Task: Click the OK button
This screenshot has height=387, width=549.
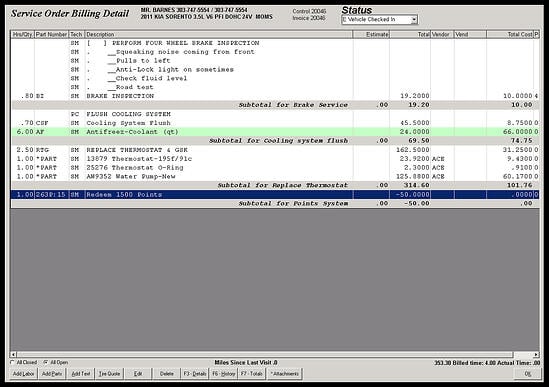Action: tap(527, 374)
